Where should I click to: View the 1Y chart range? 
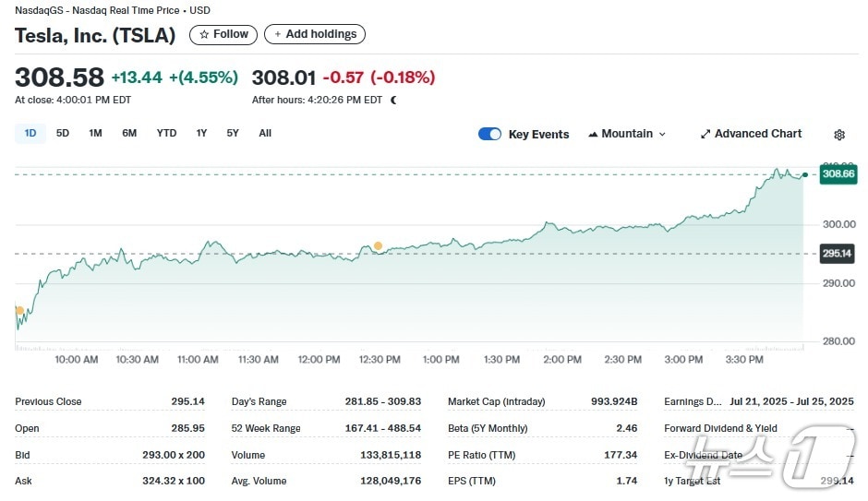click(201, 133)
